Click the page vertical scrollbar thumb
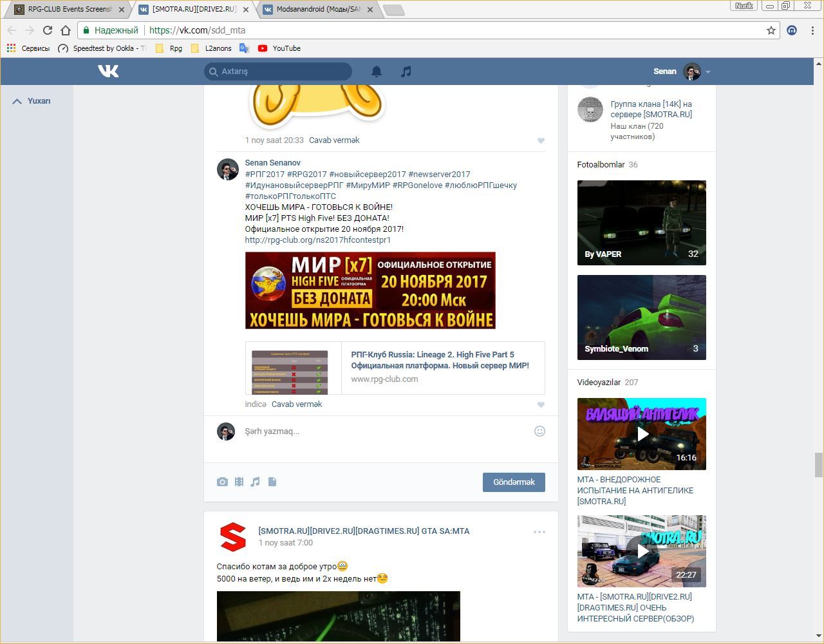The width and height of the screenshot is (824, 644). tap(819, 464)
